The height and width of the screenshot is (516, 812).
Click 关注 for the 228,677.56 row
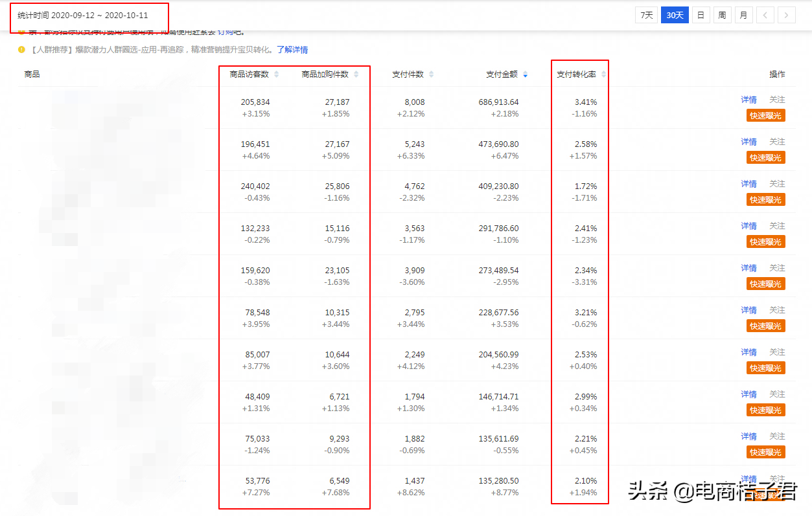click(x=777, y=310)
